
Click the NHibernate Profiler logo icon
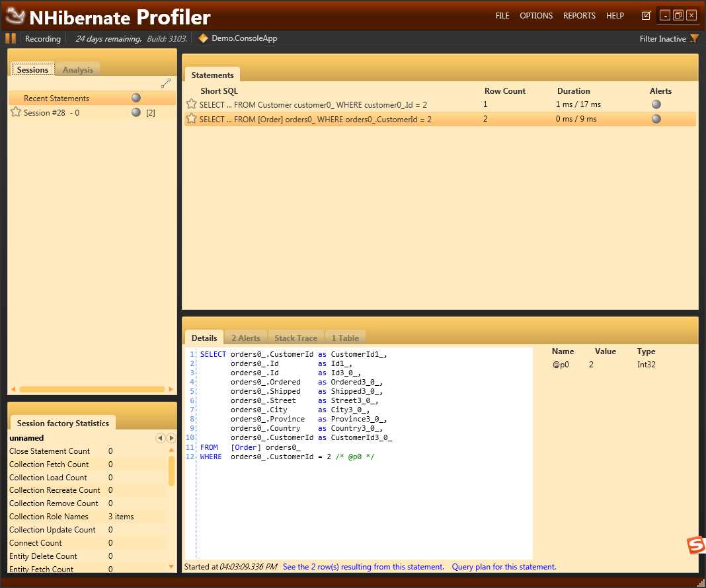[15, 15]
